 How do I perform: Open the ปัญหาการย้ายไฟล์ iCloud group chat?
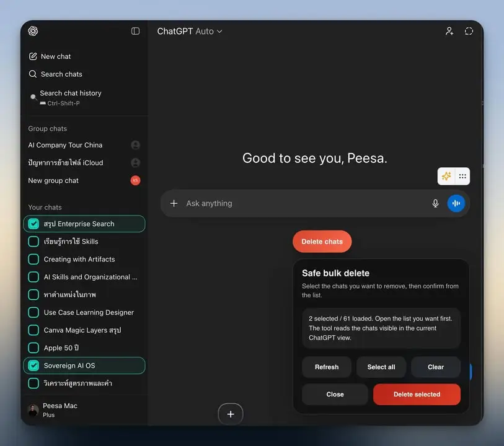pyautogui.click(x=84, y=163)
